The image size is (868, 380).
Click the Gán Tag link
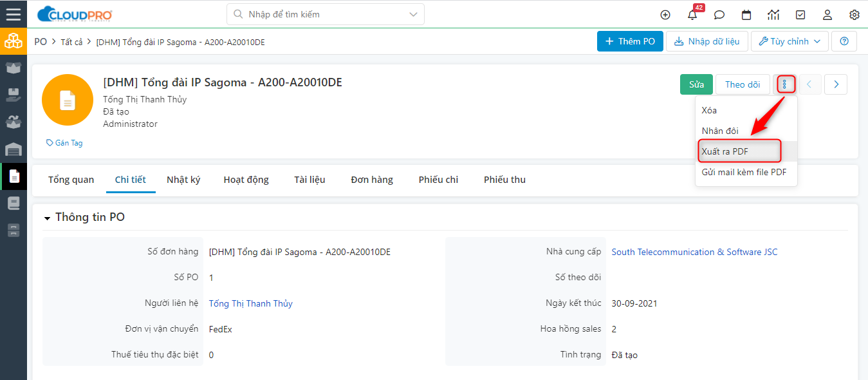coord(64,143)
